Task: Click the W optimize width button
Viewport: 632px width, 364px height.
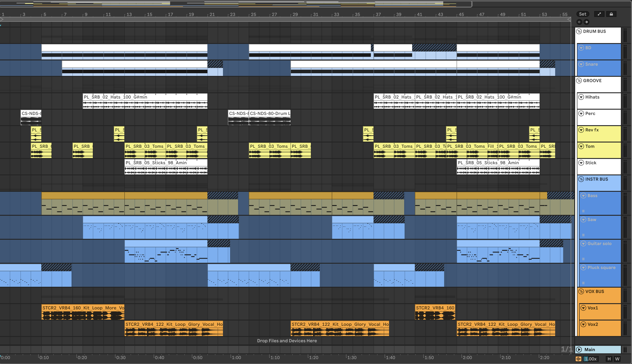Action: (x=617, y=359)
